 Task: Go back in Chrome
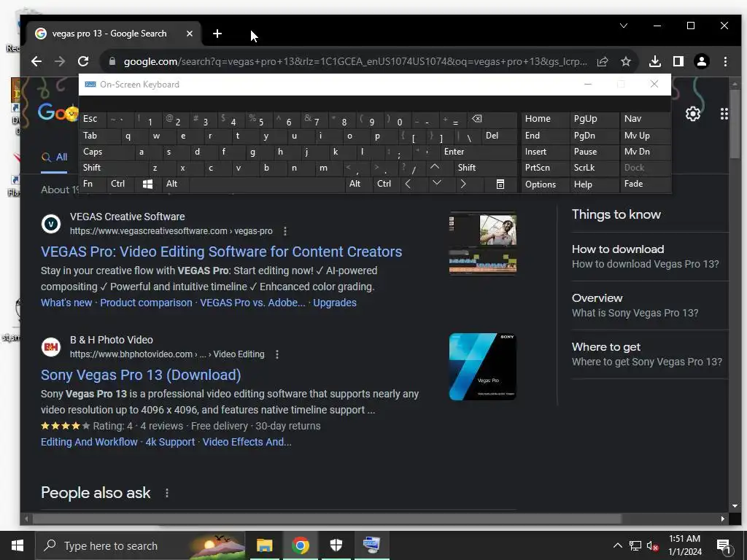click(x=36, y=61)
